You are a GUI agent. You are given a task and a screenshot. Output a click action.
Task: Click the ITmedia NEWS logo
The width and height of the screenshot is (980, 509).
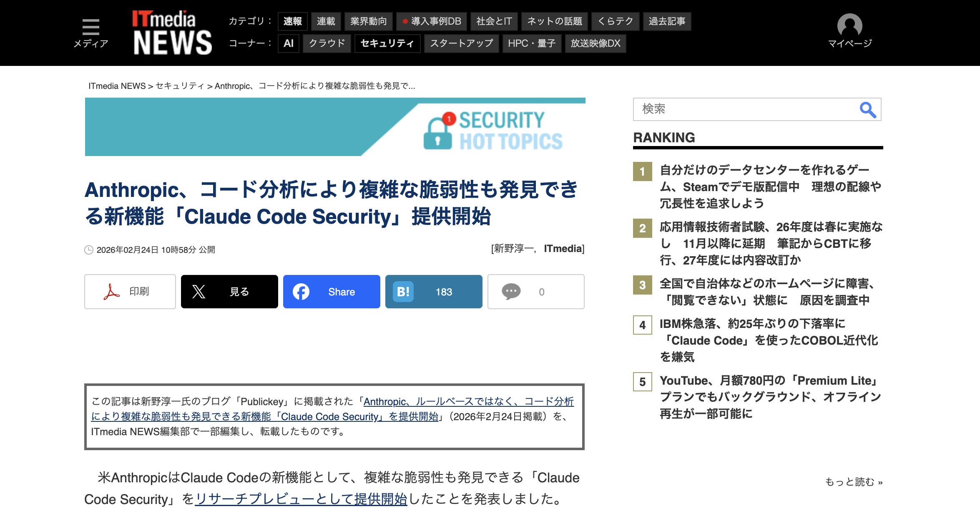(172, 33)
